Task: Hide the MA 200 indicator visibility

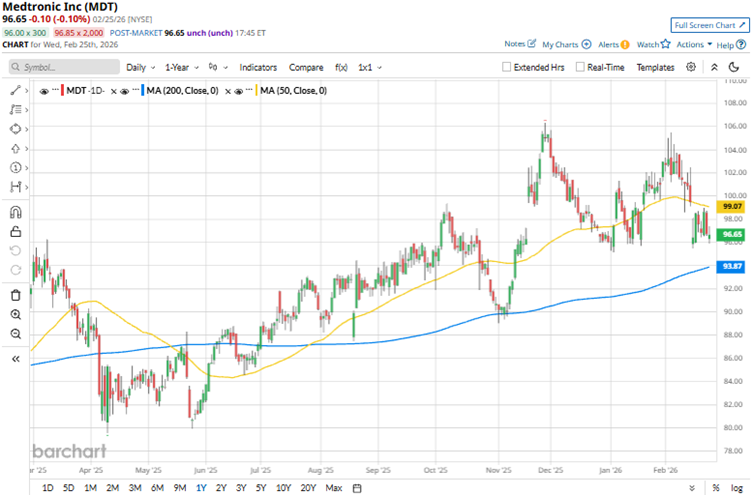Action: (125, 91)
